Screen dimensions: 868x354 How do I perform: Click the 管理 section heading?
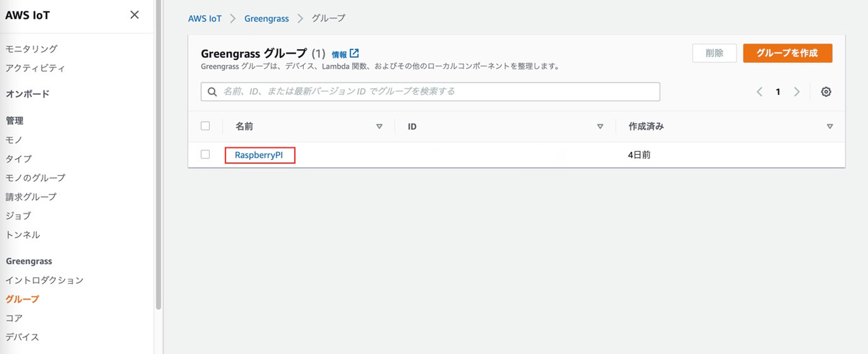[x=14, y=121]
